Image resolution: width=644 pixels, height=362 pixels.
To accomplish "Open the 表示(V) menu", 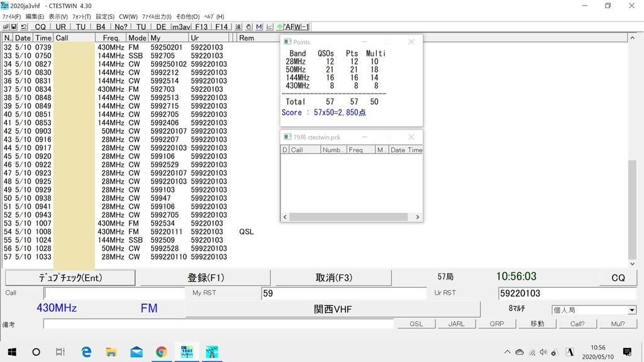I will click(58, 16).
